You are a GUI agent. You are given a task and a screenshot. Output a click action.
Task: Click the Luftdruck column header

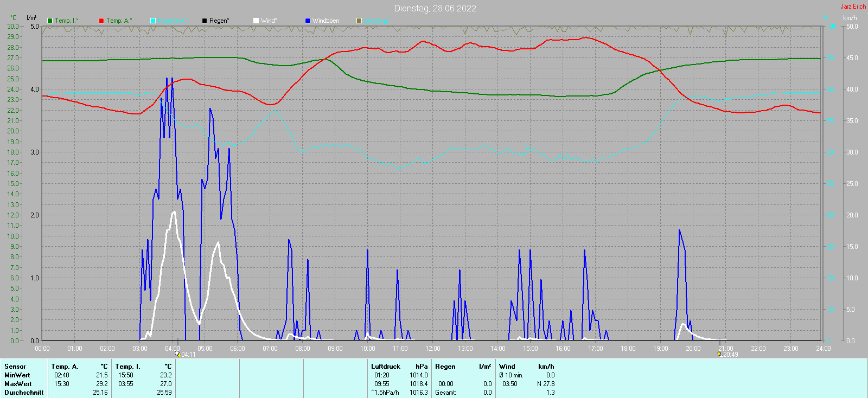386,367
